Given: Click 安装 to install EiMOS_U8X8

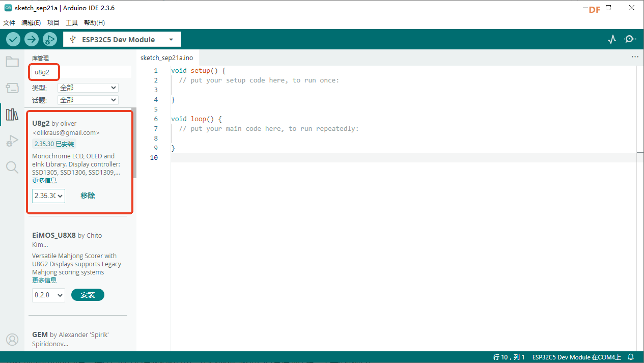Looking at the screenshot, I should point(88,295).
